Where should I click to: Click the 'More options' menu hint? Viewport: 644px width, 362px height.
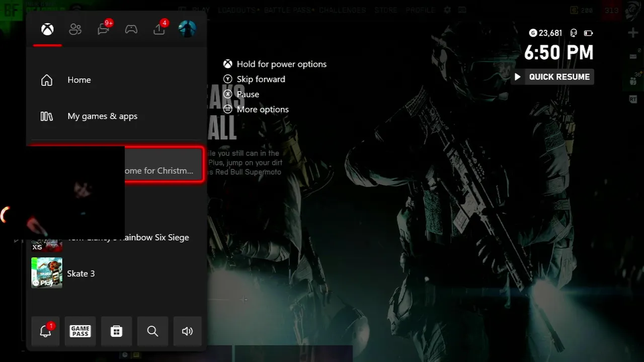pos(256,109)
